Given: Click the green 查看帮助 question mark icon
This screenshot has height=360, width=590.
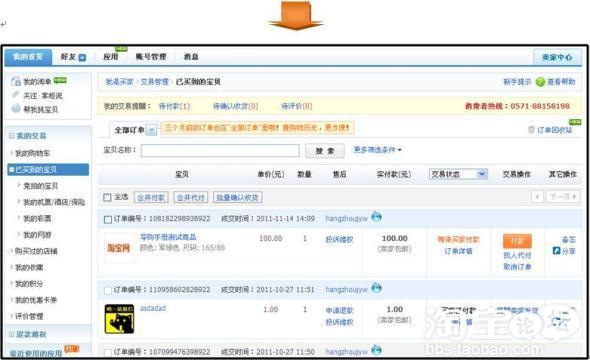Looking at the screenshot, I should pos(540,82).
